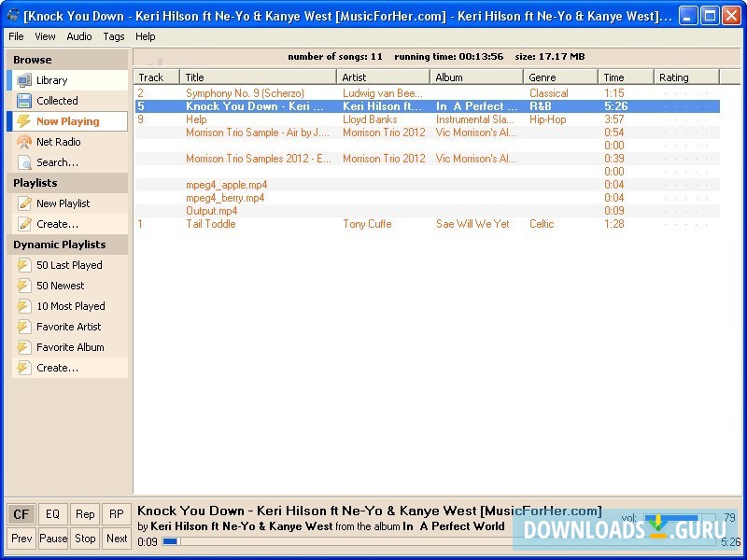Open the Search… sidebar item
The image size is (747, 560).
(57, 162)
